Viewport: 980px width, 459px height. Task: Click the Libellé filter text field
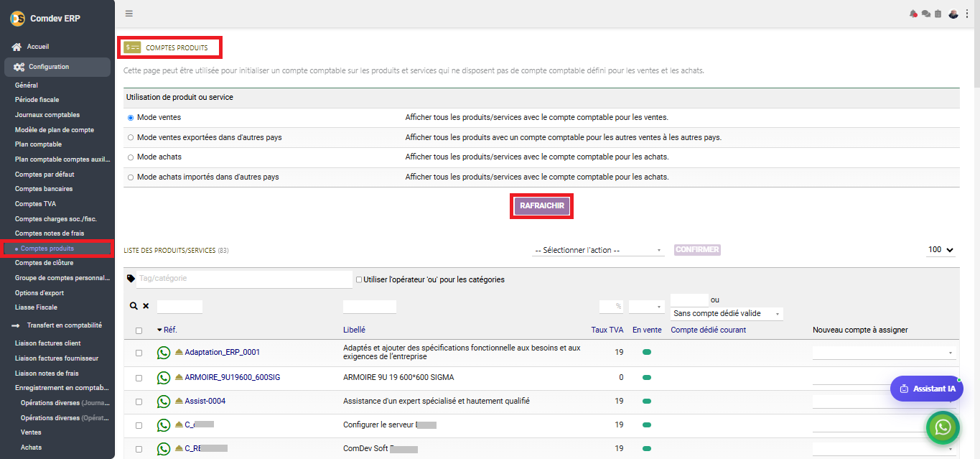click(370, 307)
